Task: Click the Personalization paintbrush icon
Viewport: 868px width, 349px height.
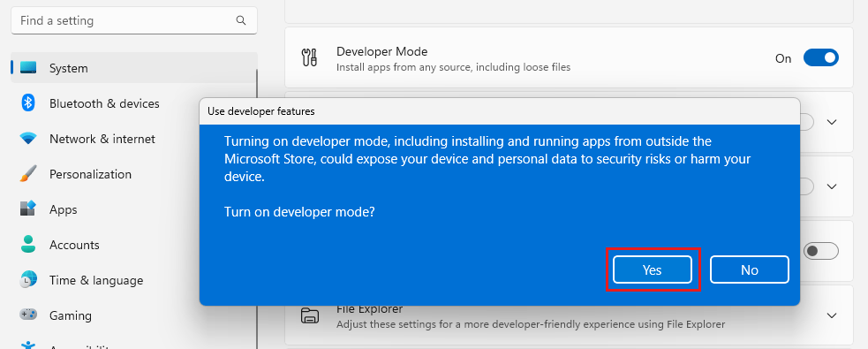Action: (x=28, y=174)
